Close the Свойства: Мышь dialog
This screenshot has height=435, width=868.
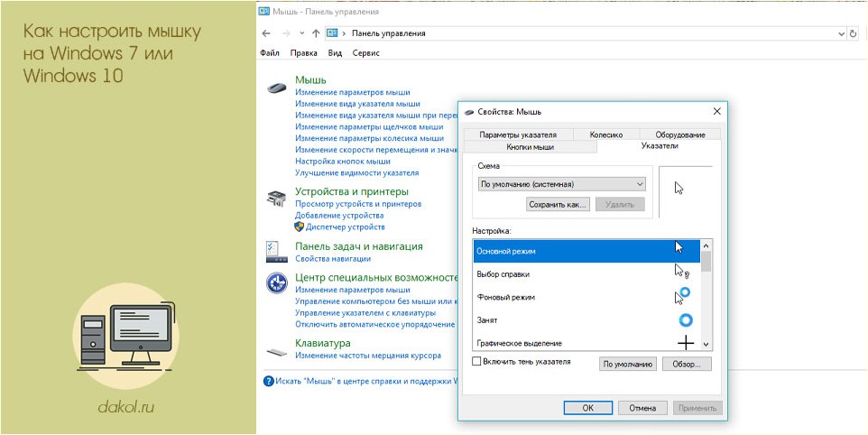[x=717, y=111]
